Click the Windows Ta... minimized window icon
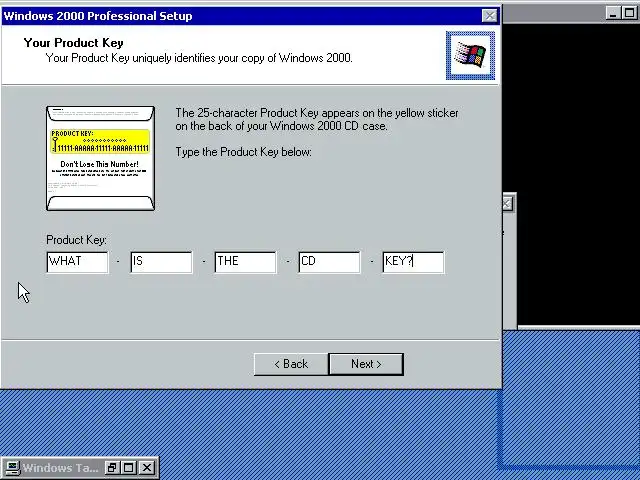The width and height of the screenshot is (640, 480). [x=12, y=468]
